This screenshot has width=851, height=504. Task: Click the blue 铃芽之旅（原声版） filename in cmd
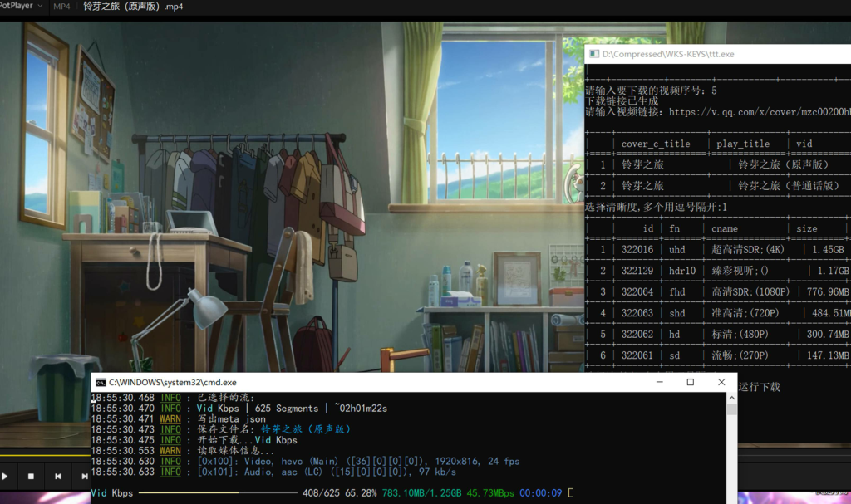pyautogui.click(x=306, y=429)
